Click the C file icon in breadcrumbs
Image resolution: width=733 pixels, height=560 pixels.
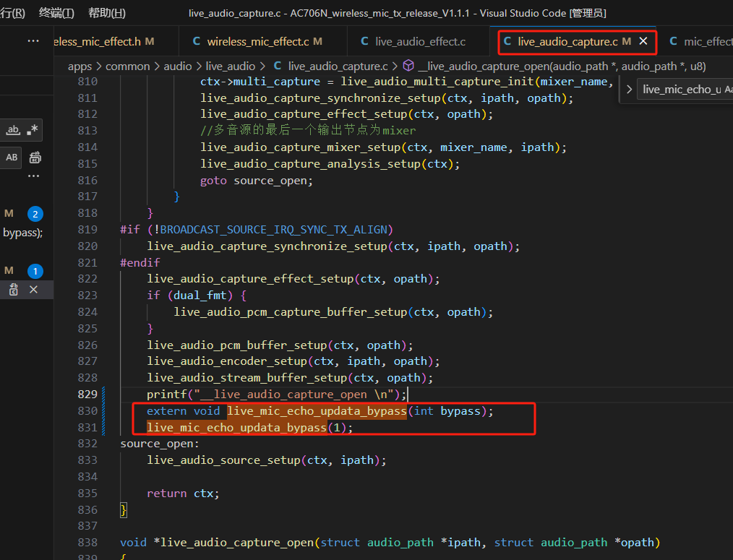tap(277, 66)
